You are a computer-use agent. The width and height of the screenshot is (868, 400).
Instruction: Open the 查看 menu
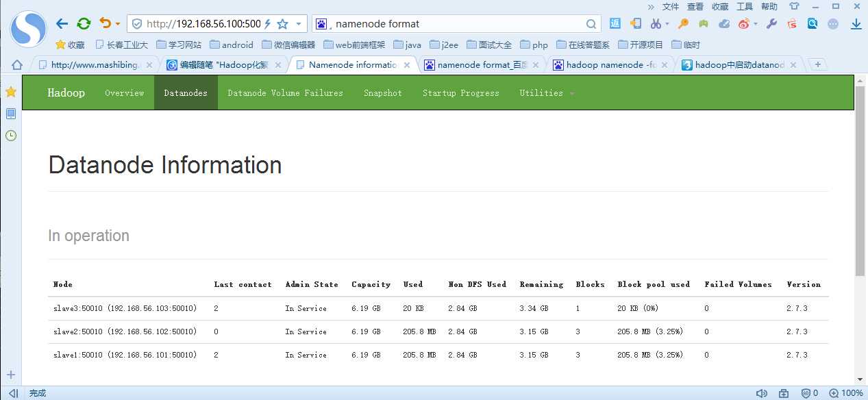coord(695,6)
